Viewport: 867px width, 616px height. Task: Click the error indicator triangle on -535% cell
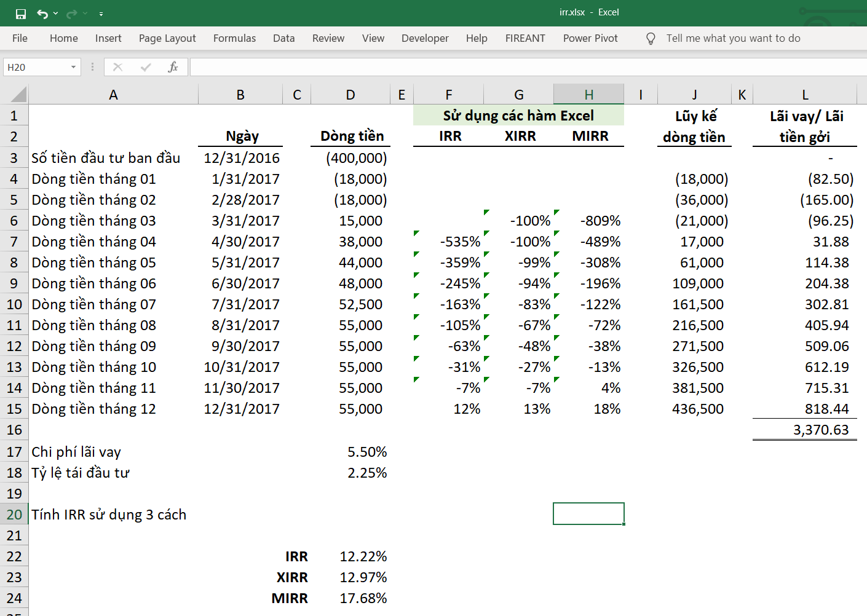[417, 233]
